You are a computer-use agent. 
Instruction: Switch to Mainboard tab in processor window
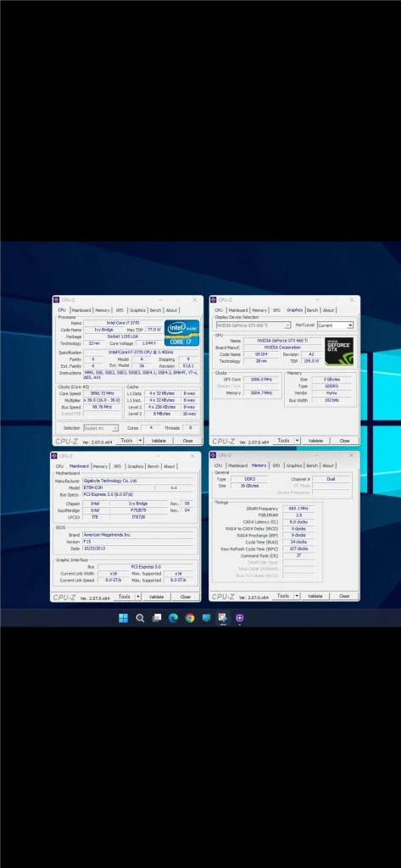(x=81, y=310)
